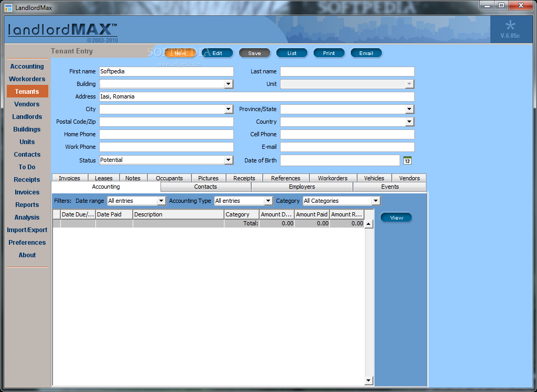537x392 pixels.
Task: Go to Buildings in the sidebar
Action: [x=27, y=129]
